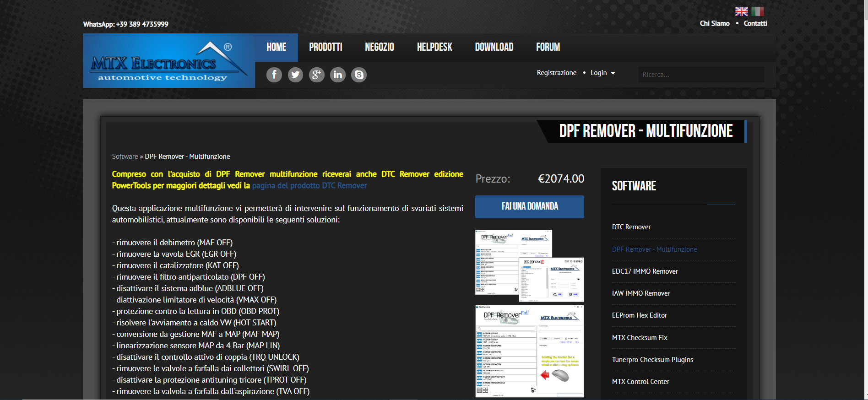
Task: View the lower DPF Remover screenshot thumbnail
Action: 529,351
